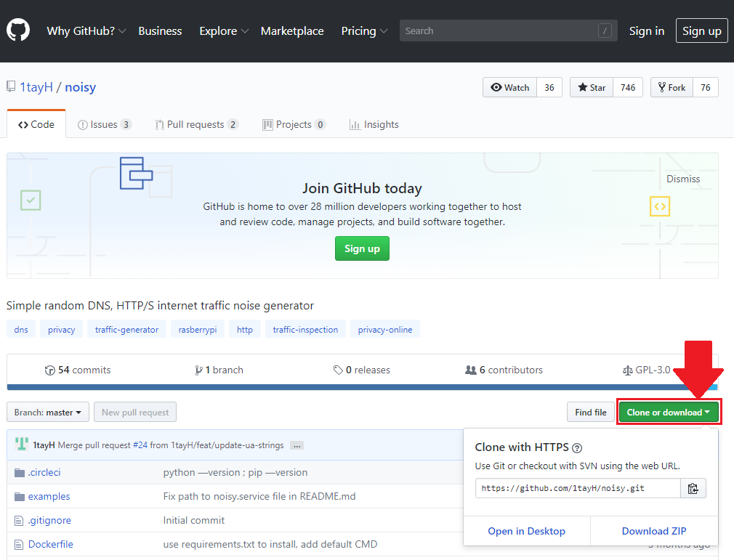
Task: View the 6 contributors list
Action: coord(504,370)
